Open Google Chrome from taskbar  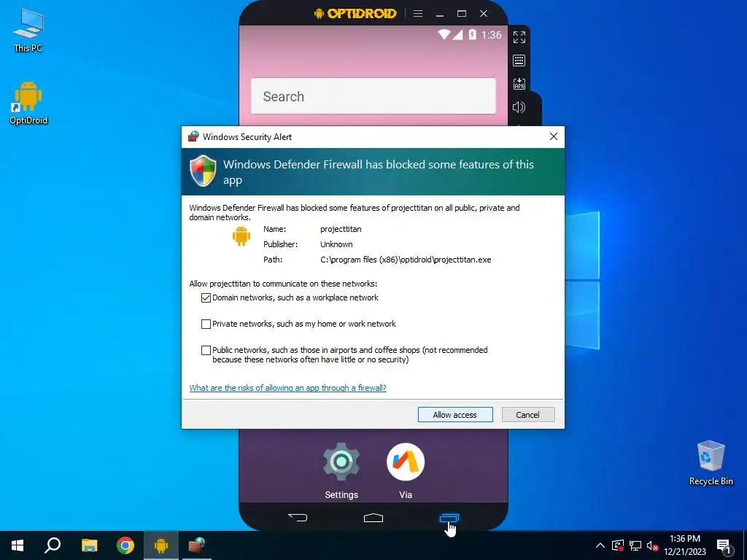click(125, 545)
